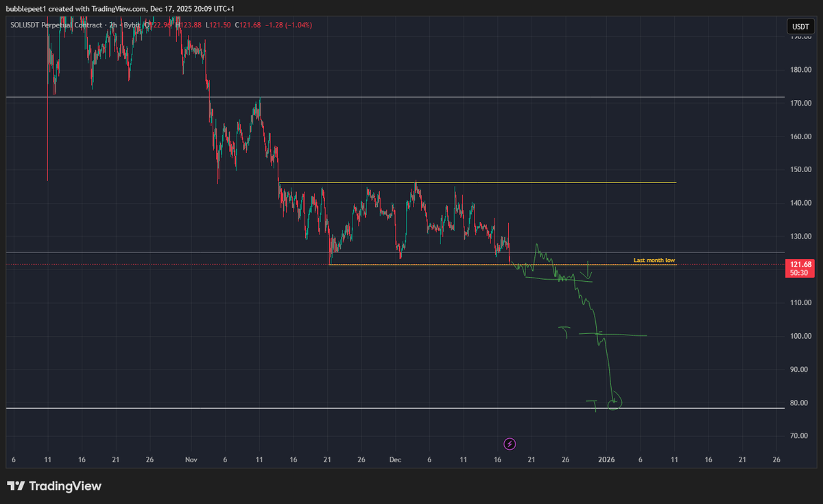This screenshot has width=823, height=504.
Task: Click the Nov label on the time axis
Action: 191,459
